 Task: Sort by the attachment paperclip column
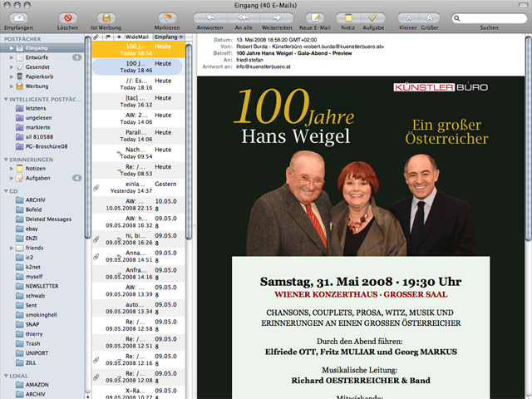[x=96, y=37]
